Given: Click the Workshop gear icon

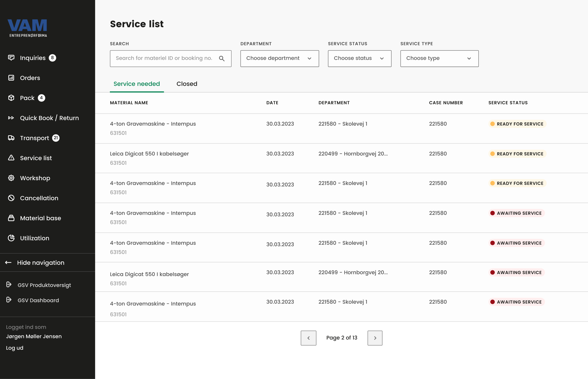Looking at the screenshot, I should point(11,178).
